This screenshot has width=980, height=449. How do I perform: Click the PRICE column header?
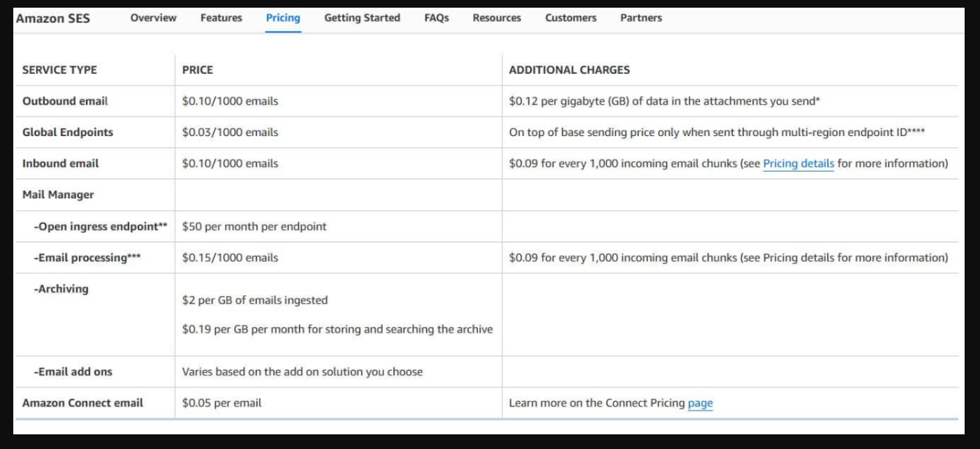pyautogui.click(x=197, y=70)
